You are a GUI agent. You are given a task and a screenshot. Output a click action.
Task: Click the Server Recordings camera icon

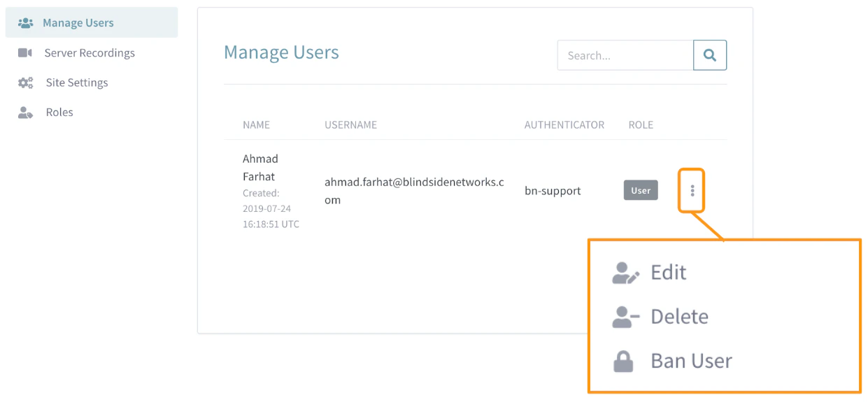click(x=25, y=53)
